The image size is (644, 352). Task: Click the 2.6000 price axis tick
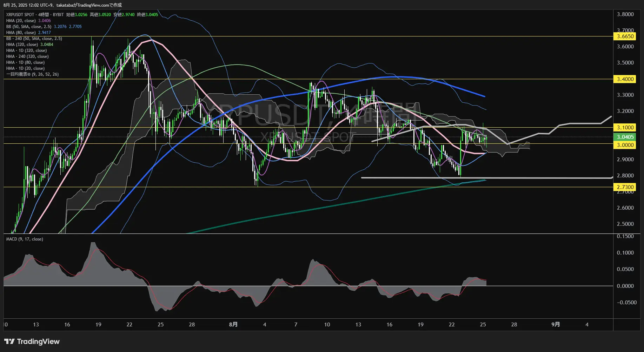[x=625, y=208]
